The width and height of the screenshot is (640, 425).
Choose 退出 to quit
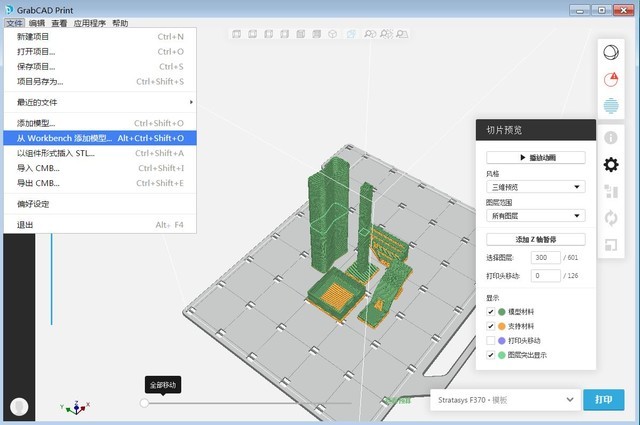pyautogui.click(x=100, y=225)
